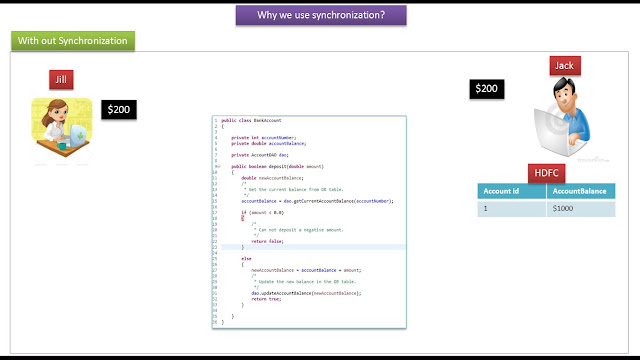This screenshot has height=360, width=640.
Task: Click the $200 box next to Jill
Action: tap(119, 109)
